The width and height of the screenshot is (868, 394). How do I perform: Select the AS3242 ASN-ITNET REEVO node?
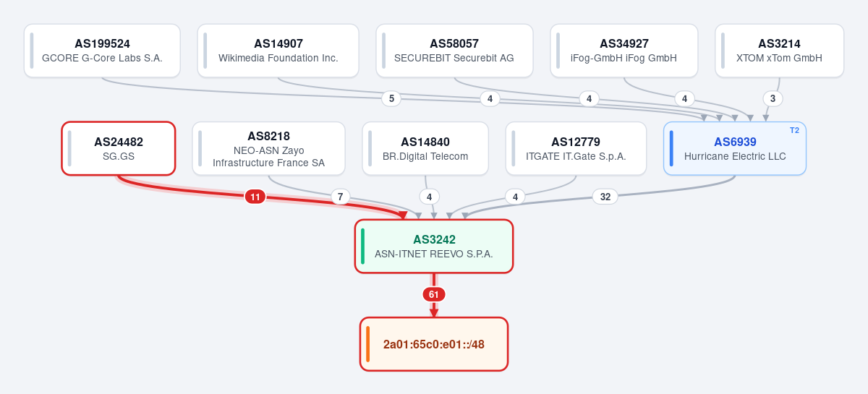coord(434,247)
